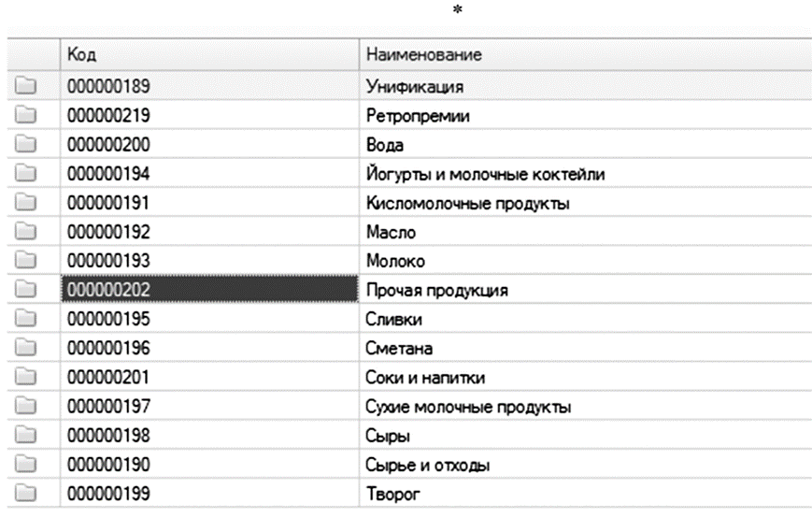The width and height of the screenshot is (812, 517).
Task: Click folder icon in Прочая продукция row
Action: click(25, 290)
